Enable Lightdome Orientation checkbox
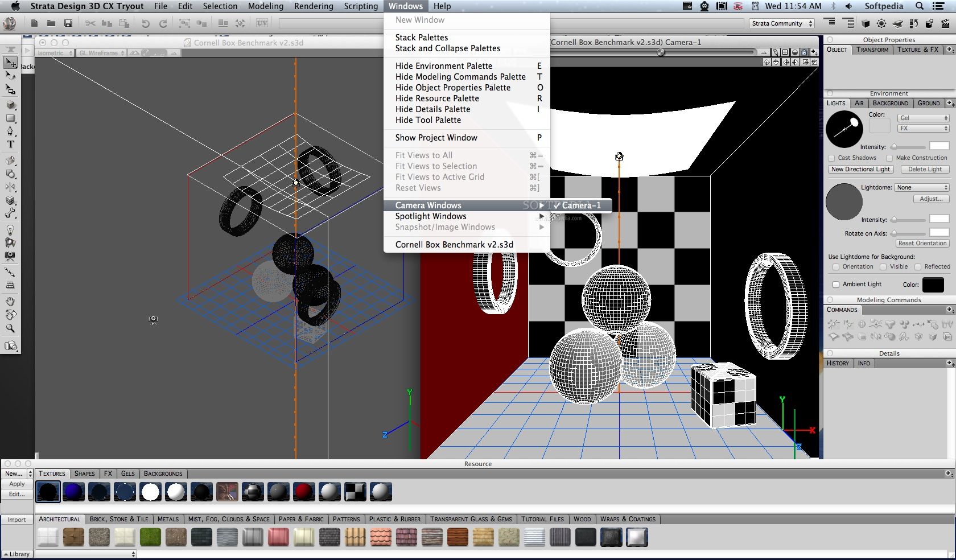Screen dimensions: 956x560 point(836,267)
